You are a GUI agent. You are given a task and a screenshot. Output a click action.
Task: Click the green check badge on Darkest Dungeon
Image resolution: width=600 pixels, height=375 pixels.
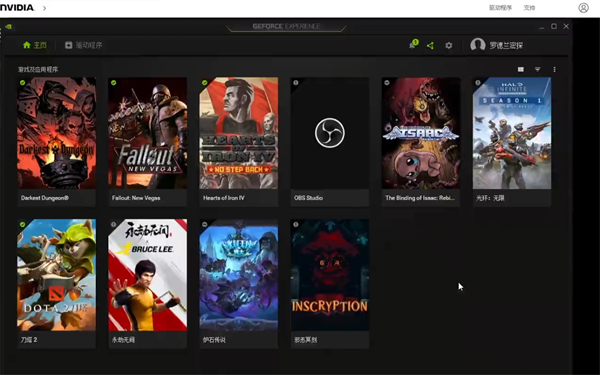(x=23, y=82)
